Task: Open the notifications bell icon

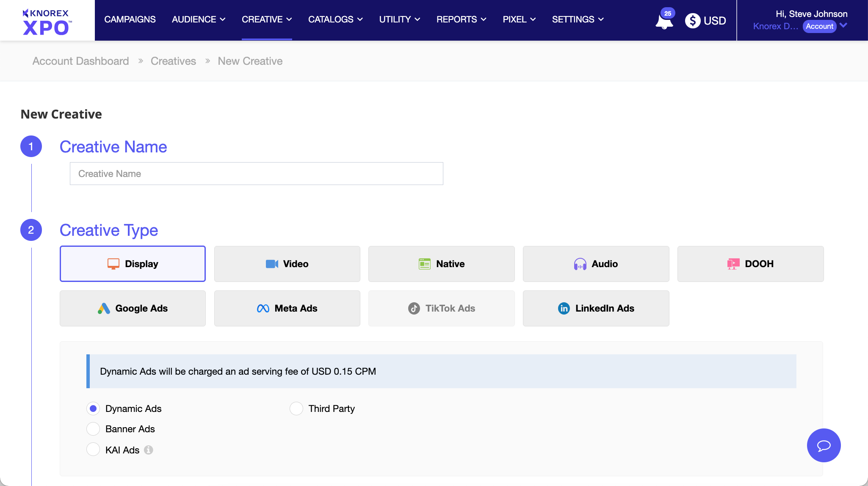Action: (663, 21)
